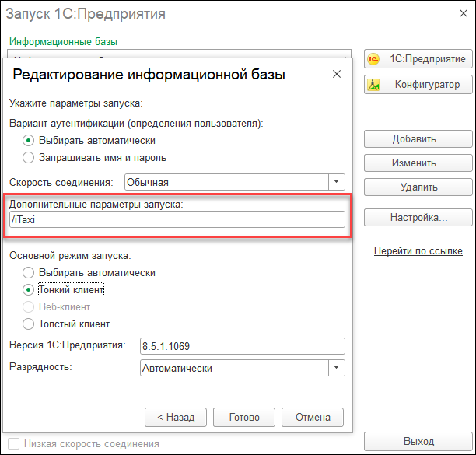Click the additional launch parameters field /iTaxi
Image resolution: width=476 pixels, height=455 pixels.
pyautogui.click(x=177, y=219)
